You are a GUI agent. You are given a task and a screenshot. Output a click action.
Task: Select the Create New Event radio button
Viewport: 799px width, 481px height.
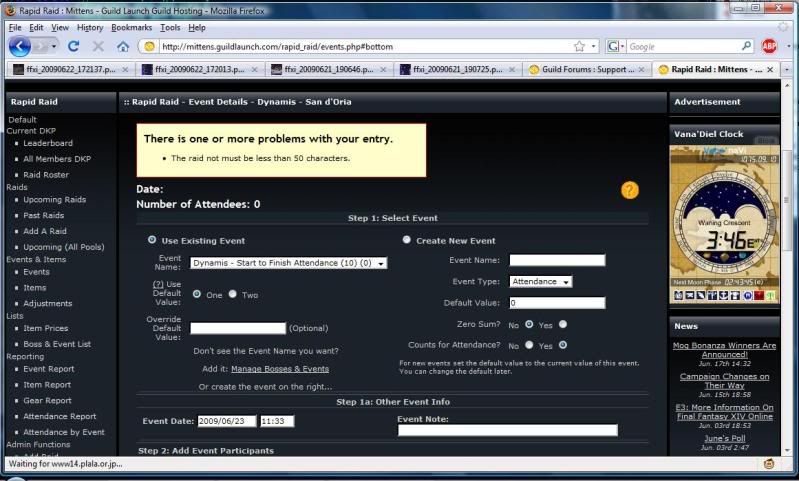(x=407, y=239)
